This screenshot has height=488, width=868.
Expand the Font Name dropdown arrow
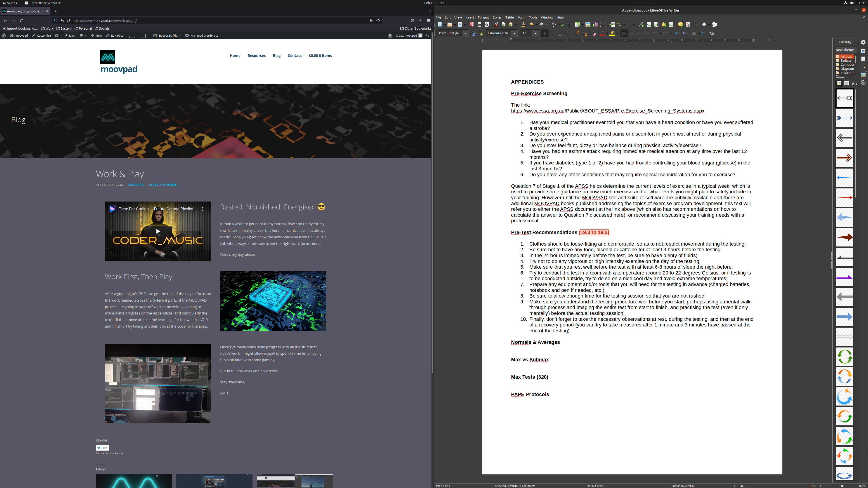click(514, 33)
